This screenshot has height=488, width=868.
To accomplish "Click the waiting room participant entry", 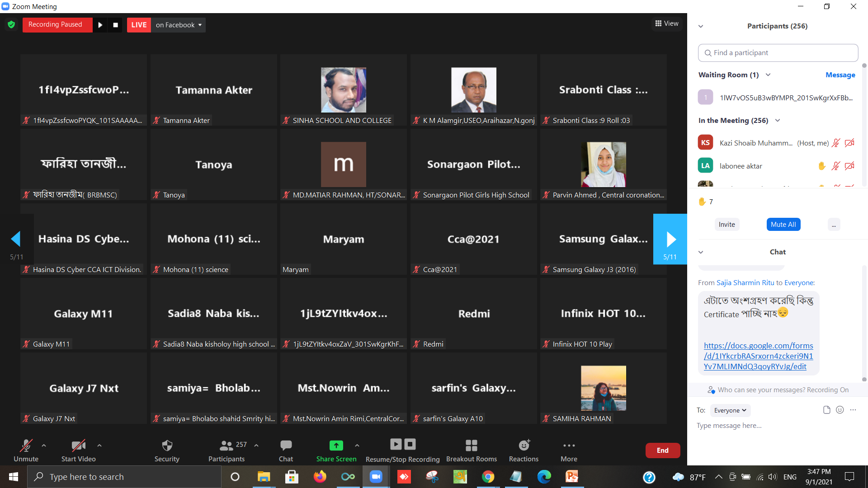I will (778, 98).
